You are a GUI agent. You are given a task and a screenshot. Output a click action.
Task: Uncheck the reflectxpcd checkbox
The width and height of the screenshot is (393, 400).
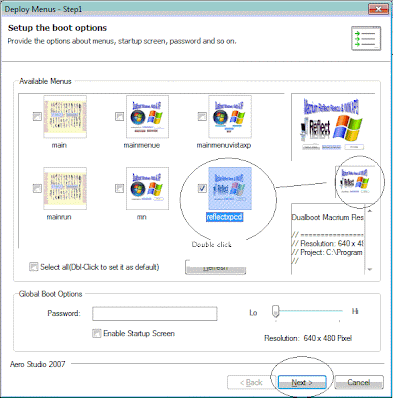(x=202, y=188)
